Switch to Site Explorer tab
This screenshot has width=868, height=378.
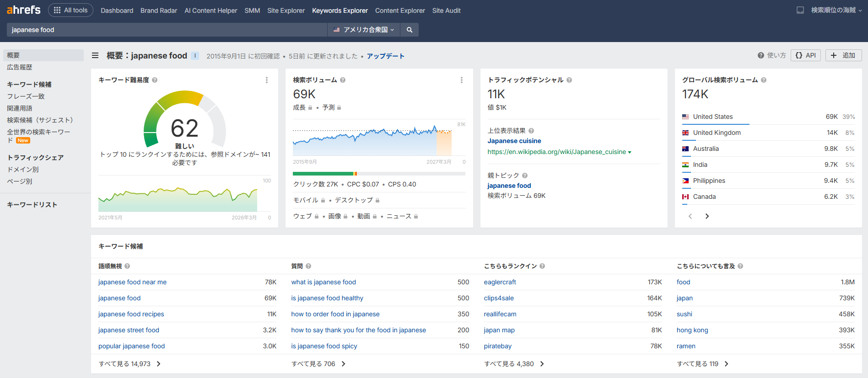click(x=286, y=11)
